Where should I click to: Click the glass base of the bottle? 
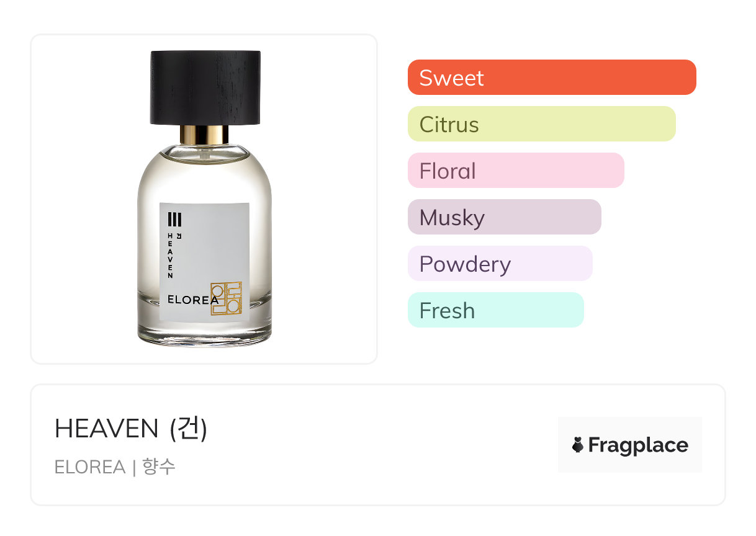click(204, 331)
